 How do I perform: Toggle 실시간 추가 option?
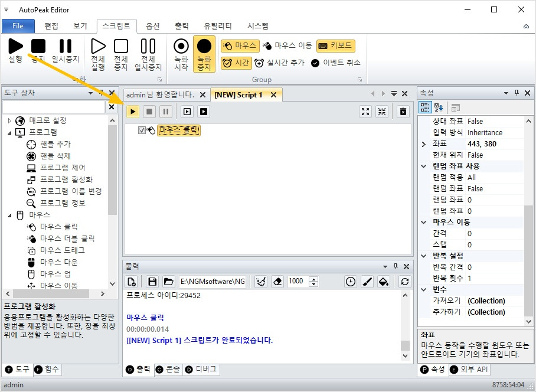[x=280, y=63]
